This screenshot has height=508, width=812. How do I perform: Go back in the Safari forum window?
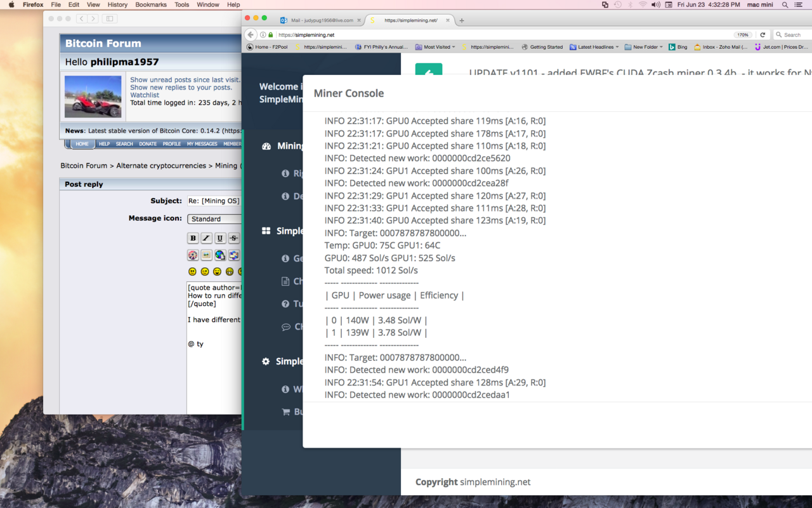point(81,19)
